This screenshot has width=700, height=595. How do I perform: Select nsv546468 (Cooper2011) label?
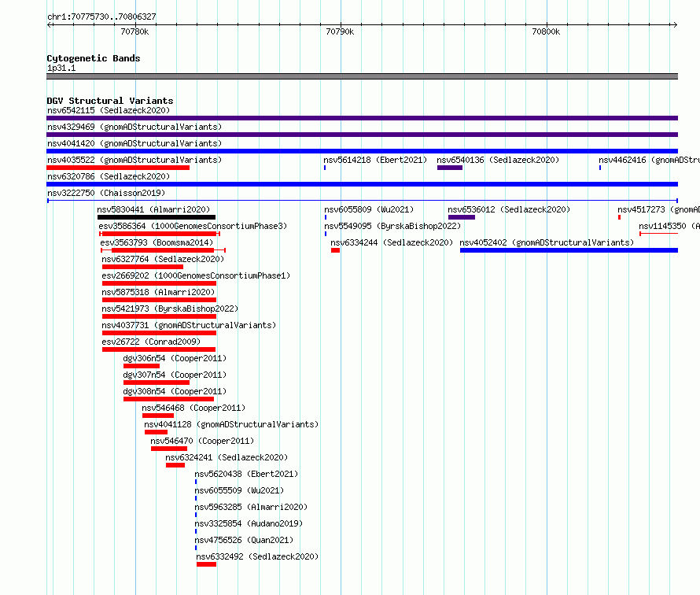tap(193, 408)
